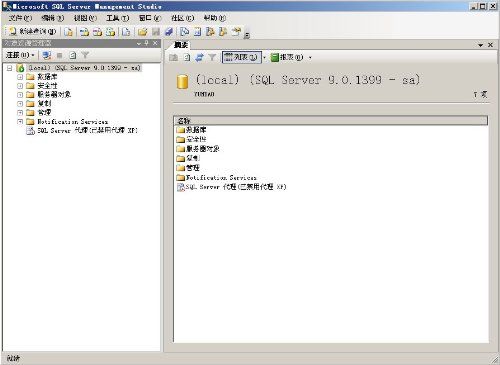The height and width of the screenshot is (365, 500).
Task: Select 数据库 folder label in tree
Action: click(47, 77)
